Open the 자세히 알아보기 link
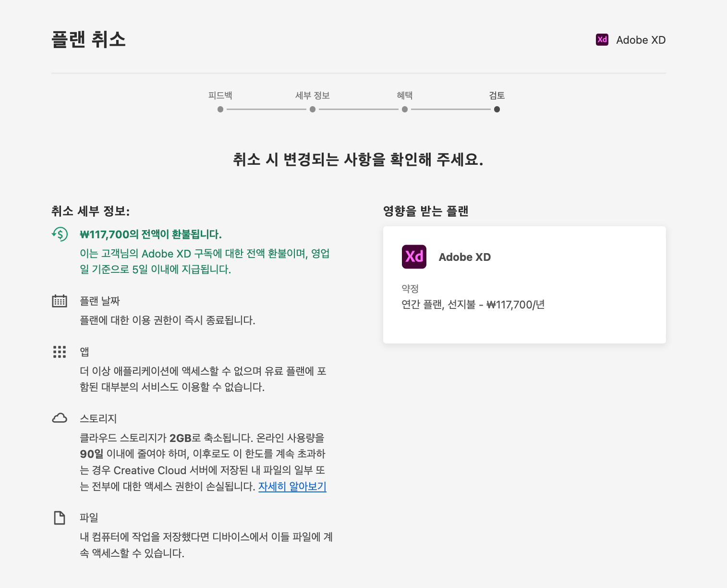This screenshot has height=588, width=727. 292,486
